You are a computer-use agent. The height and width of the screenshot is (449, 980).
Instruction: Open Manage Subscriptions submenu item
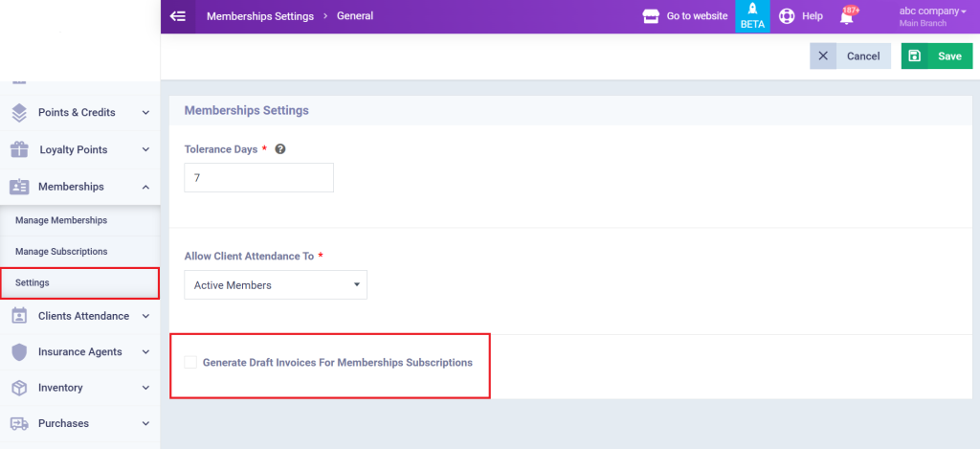coord(80,252)
